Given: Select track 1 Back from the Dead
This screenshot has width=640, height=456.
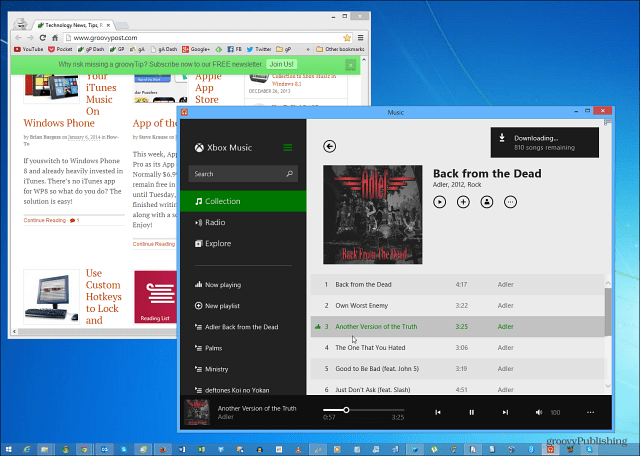Looking at the screenshot, I should [457, 285].
